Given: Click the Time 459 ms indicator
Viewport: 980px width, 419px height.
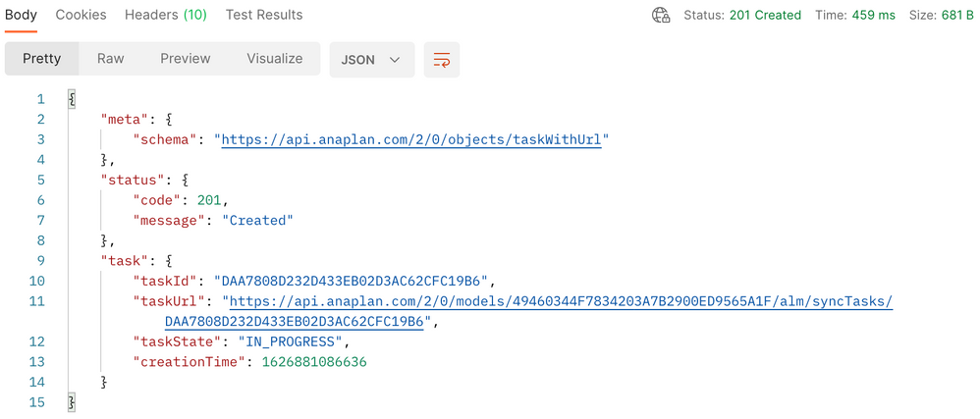Looking at the screenshot, I should (x=855, y=15).
